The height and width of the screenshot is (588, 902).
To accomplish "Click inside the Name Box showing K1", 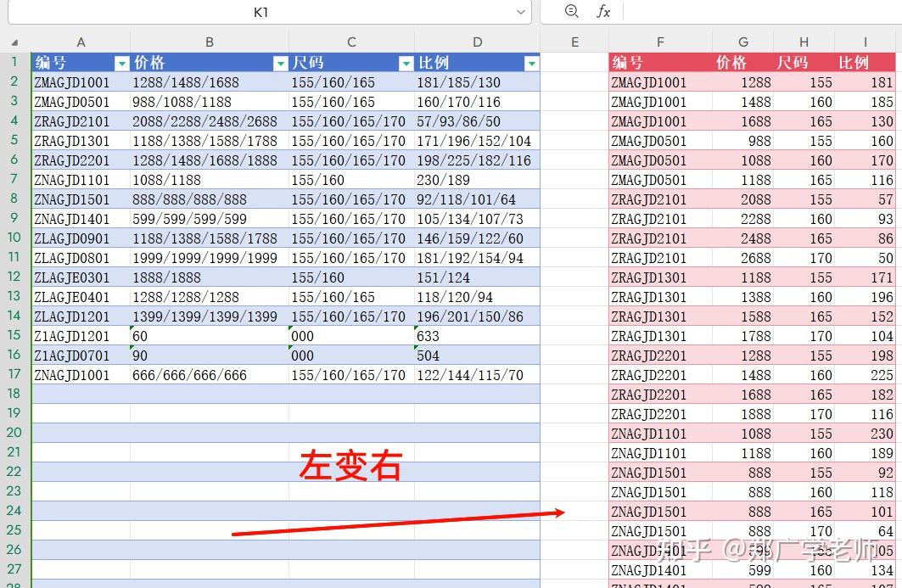I will (261, 12).
